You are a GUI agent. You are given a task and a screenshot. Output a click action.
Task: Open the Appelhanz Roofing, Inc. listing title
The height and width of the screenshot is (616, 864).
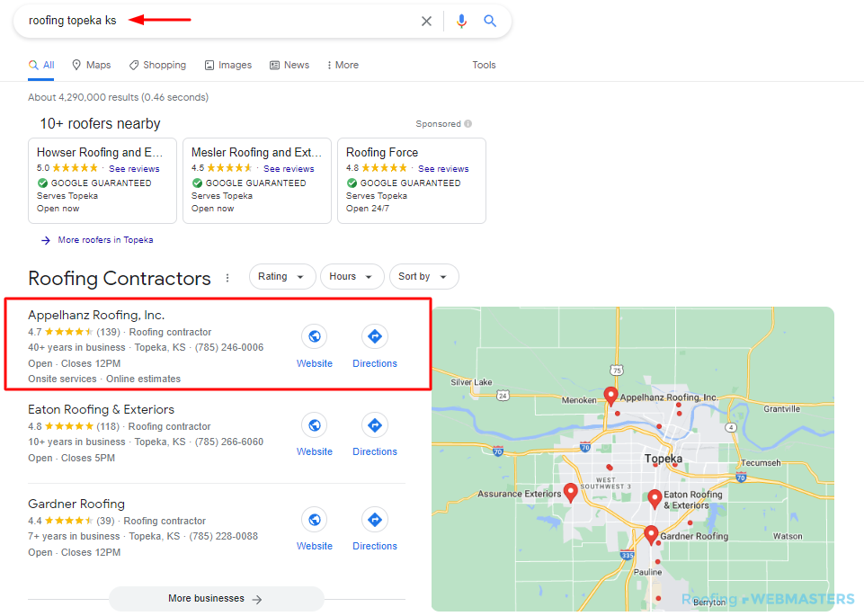[96, 315]
